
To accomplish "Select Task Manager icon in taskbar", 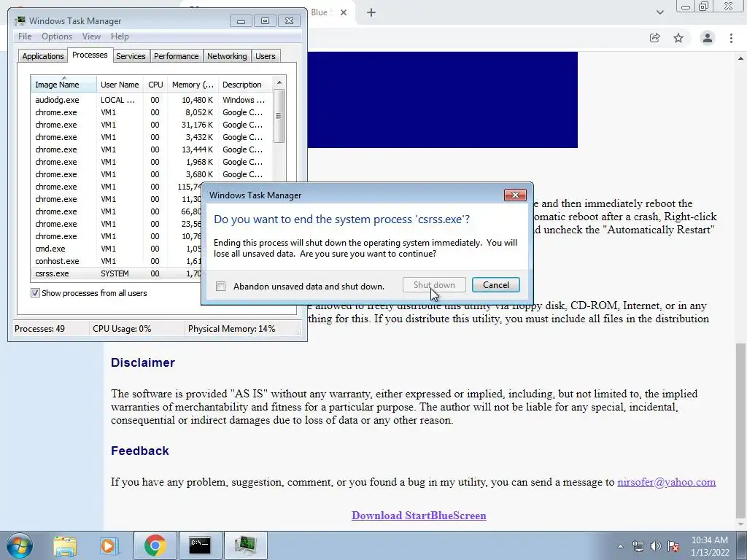I will pyautogui.click(x=245, y=545).
